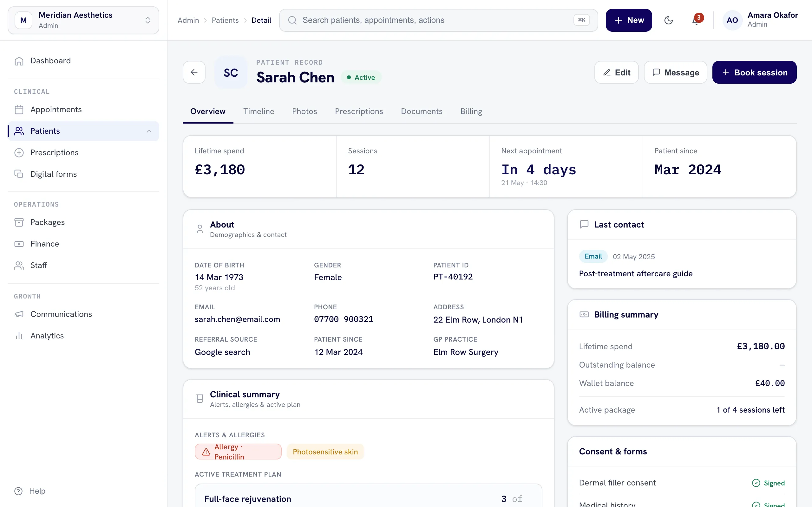This screenshot has height=507, width=812.
Task: Select the Allergy Penicillin alert tag
Action: click(x=238, y=452)
